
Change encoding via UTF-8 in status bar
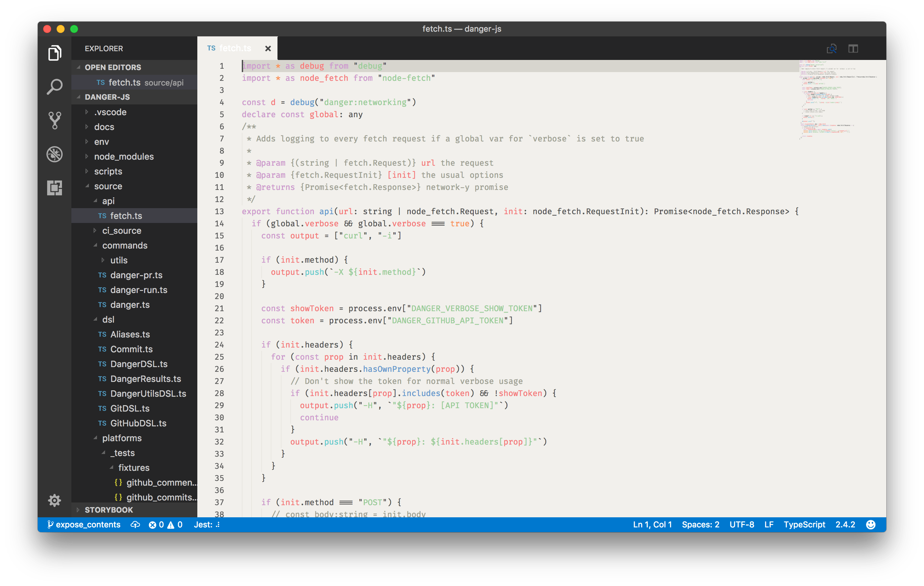[741, 524]
